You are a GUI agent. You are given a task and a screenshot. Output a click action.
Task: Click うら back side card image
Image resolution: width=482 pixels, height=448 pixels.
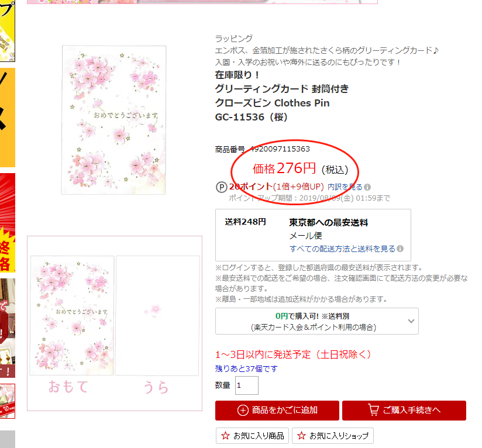(x=157, y=315)
